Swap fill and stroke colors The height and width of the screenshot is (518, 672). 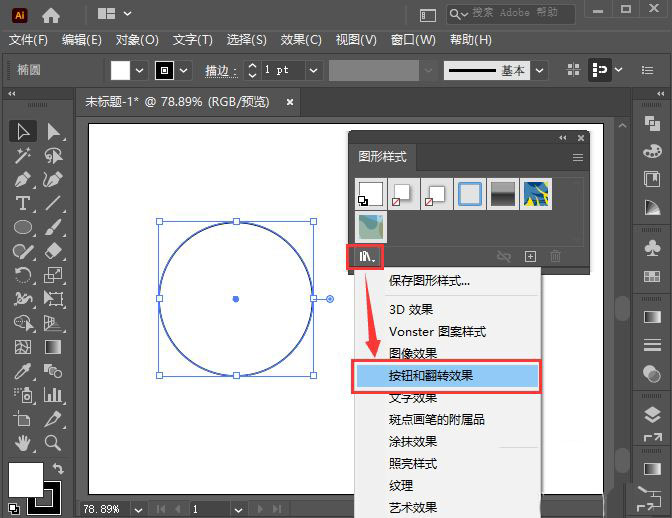[58, 469]
